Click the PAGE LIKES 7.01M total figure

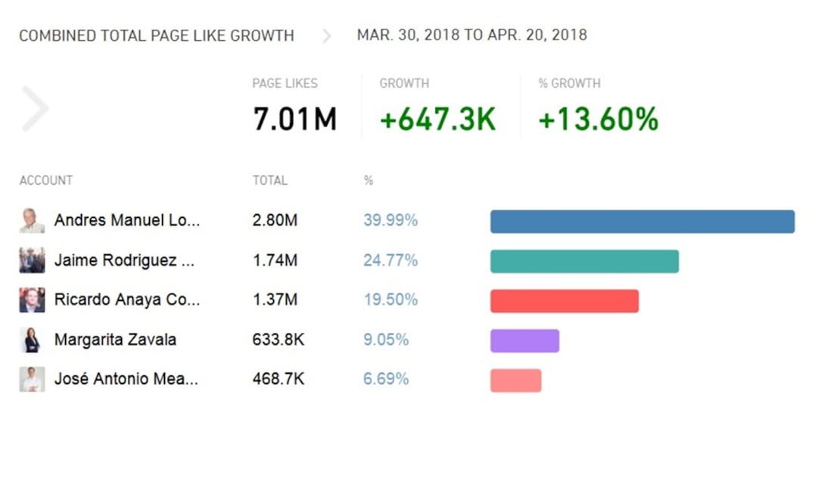pyautogui.click(x=294, y=119)
